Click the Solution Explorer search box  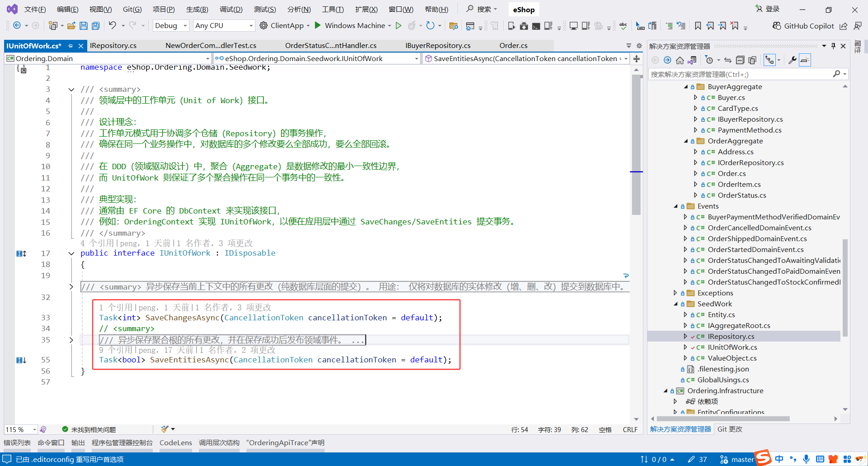(741, 74)
